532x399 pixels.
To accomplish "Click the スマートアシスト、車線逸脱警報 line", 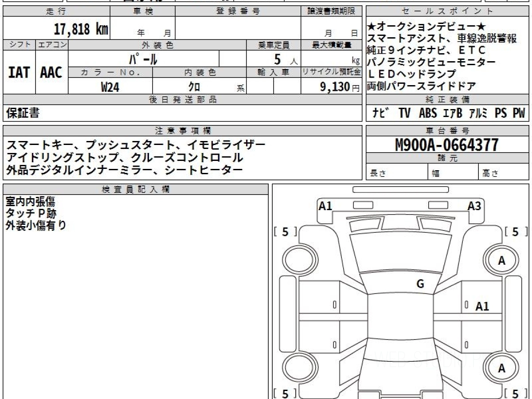I will (x=442, y=39).
